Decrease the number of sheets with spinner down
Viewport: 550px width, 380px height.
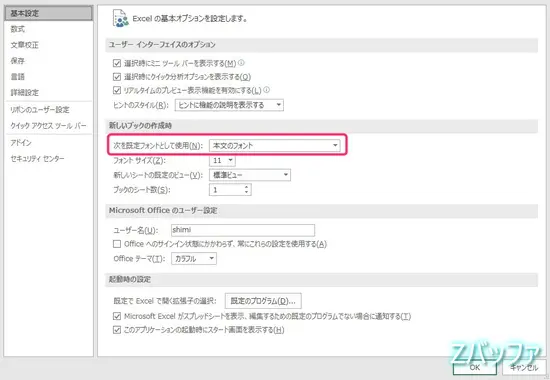[247, 192]
